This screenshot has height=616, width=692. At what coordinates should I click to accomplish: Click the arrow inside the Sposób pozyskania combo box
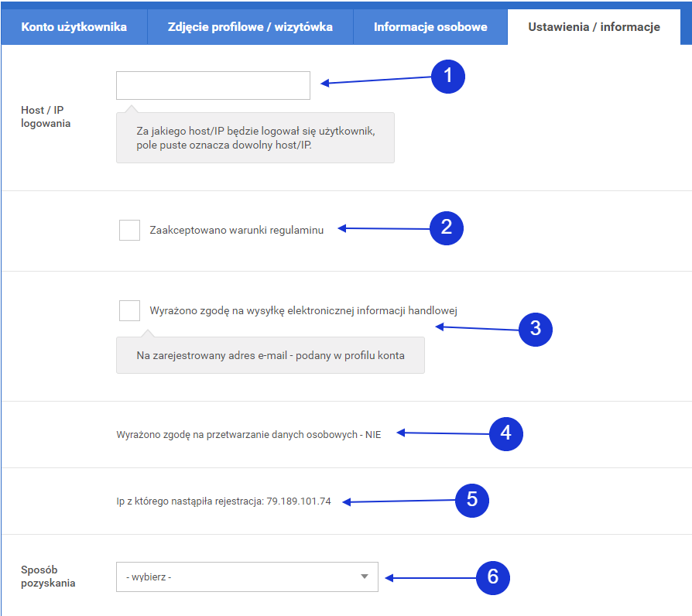365,577
